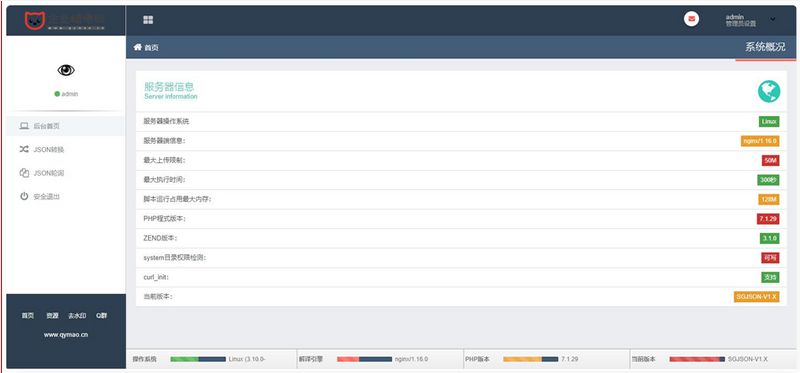Open 后台首页 laptop icon in sidebar

24,126
